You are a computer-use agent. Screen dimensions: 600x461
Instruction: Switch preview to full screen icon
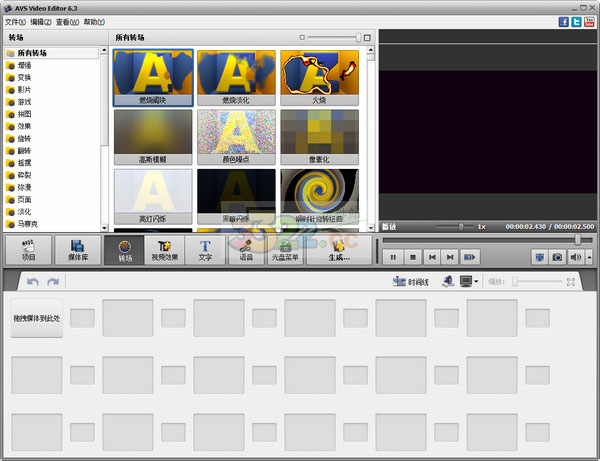(540, 257)
